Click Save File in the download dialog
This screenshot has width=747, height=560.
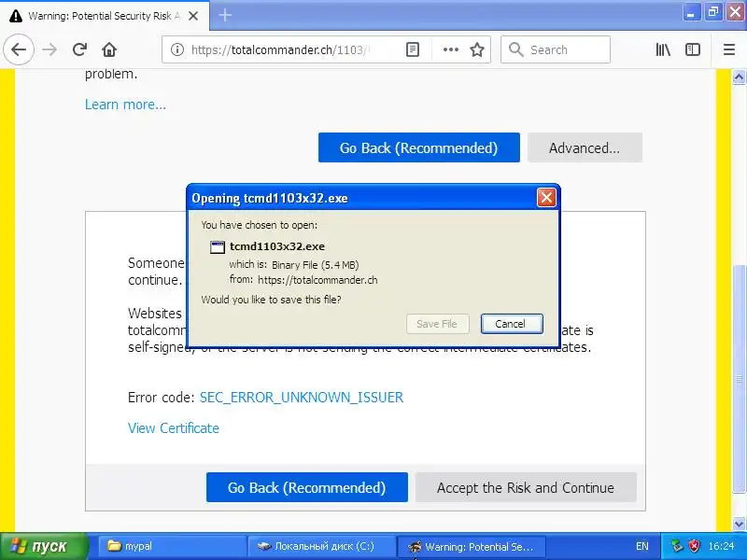tap(437, 324)
